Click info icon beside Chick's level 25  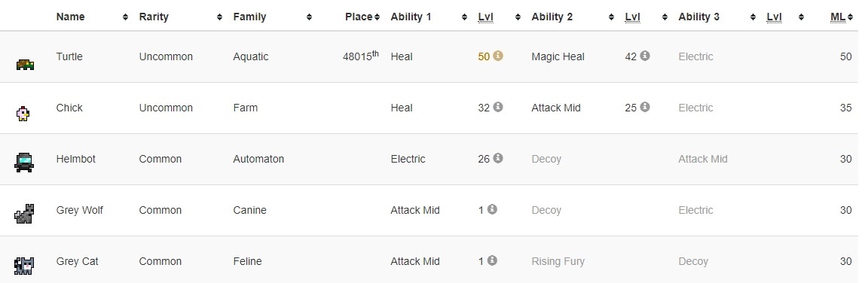pyautogui.click(x=645, y=107)
